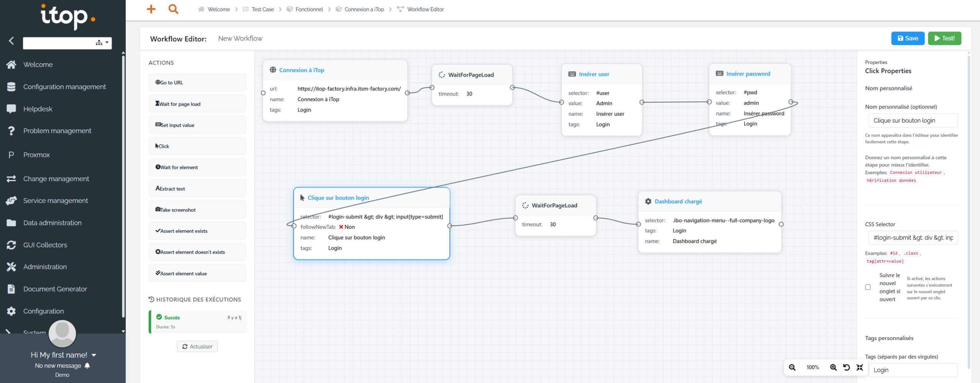Open the organization selector dropdown
The height and width of the screenshot is (383, 980).
tap(102, 43)
